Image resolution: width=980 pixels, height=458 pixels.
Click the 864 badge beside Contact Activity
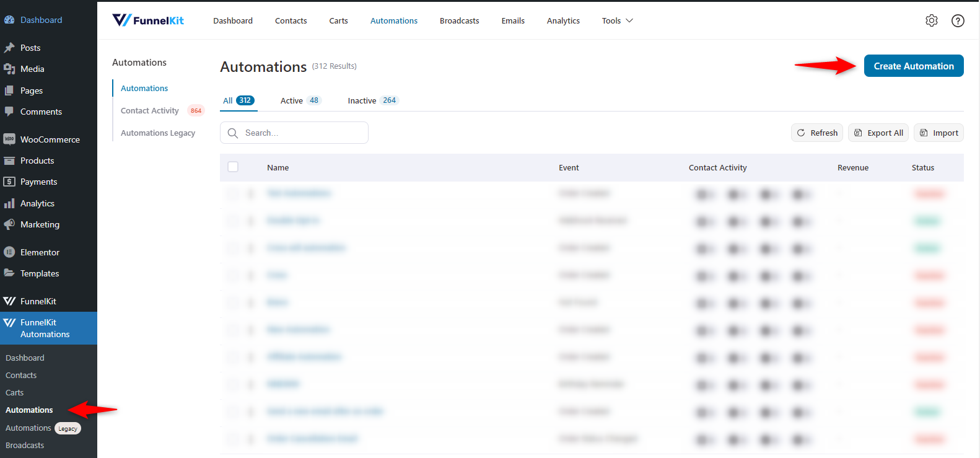(196, 110)
